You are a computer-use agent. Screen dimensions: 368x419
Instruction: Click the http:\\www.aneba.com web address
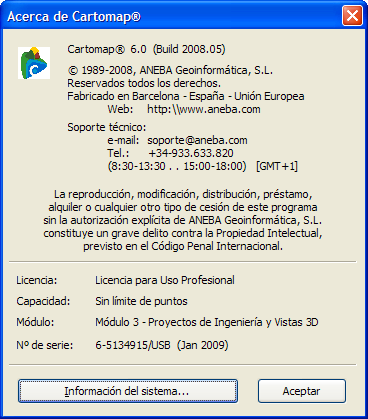tap(204, 109)
